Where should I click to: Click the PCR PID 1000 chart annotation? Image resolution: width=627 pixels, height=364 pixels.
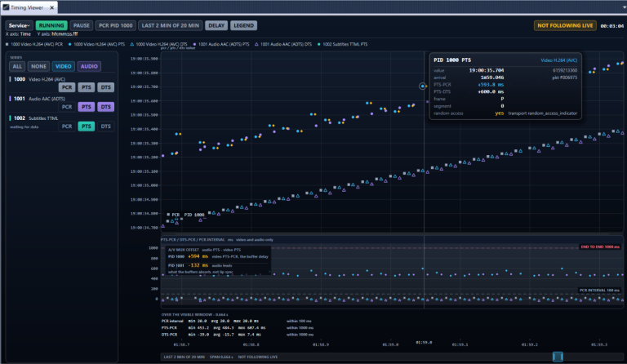point(188,215)
